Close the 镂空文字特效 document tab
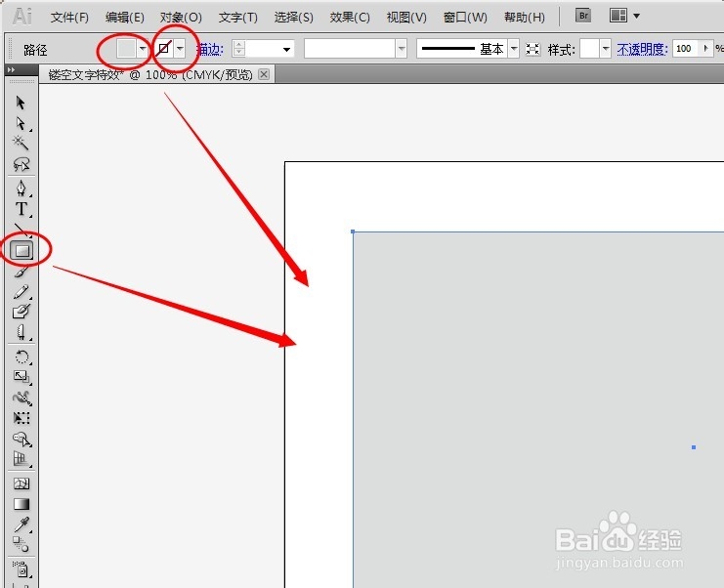Viewport: 724px width, 588px height. [264, 74]
